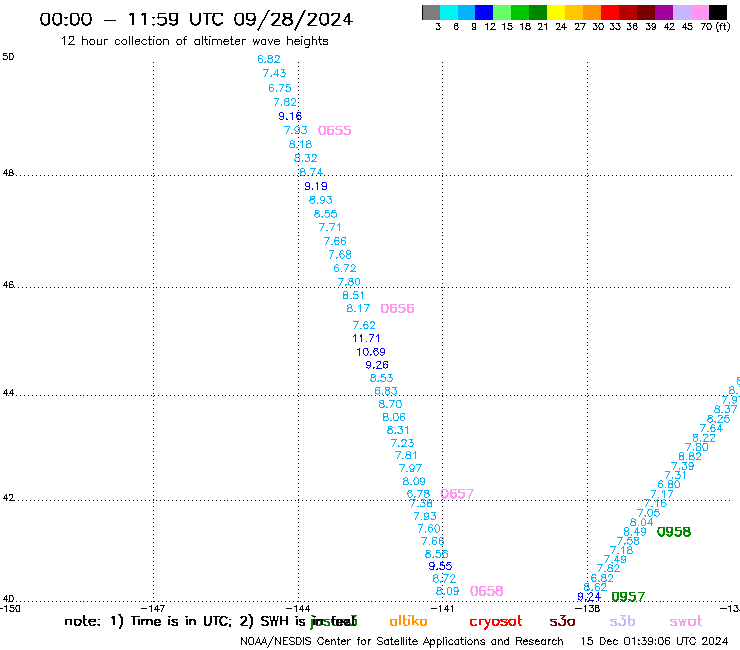Click the wave height value 10.69
Image resolution: width=740 pixels, height=650 pixels.
coord(371,352)
